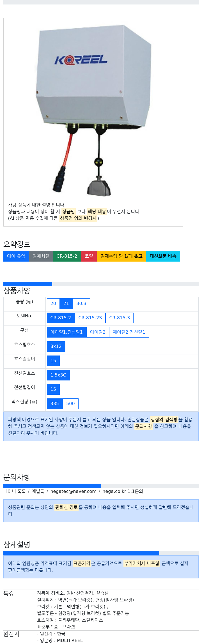
Task: Select the 에어릴2,전선릴1 configuration option
Action: (x=129, y=332)
